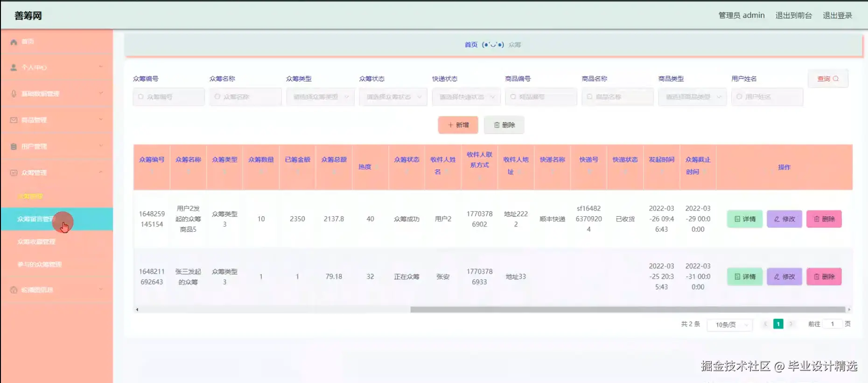The width and height of the screenshot is (868, 383).
Task: Open the 众筹状态 filter dropdown
Action: [393, 97]
